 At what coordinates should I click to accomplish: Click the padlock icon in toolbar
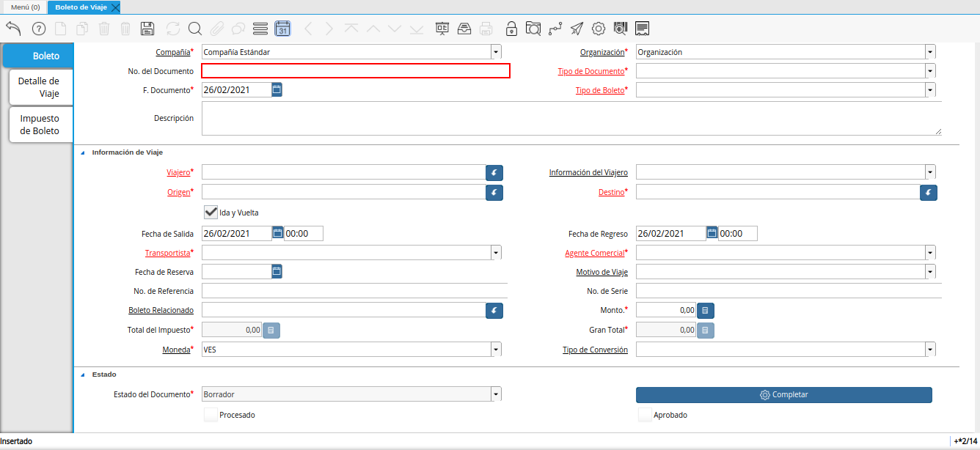point(511,29)
